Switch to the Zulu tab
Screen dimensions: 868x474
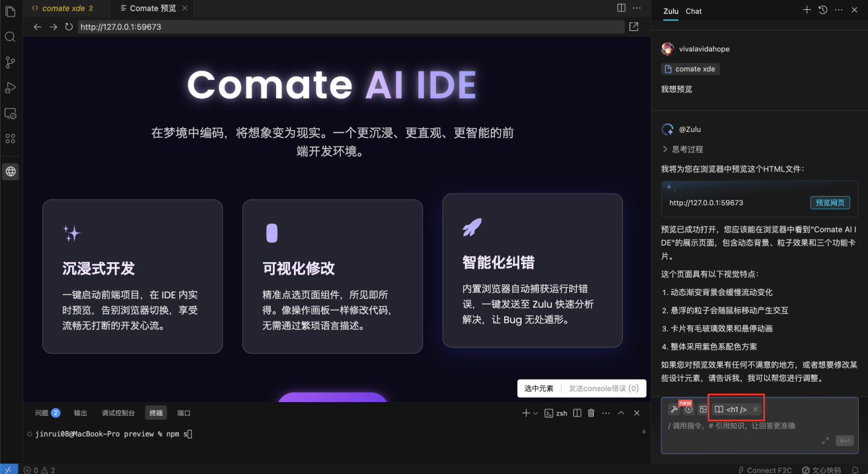pyautogui.click(x=670, y=11)
